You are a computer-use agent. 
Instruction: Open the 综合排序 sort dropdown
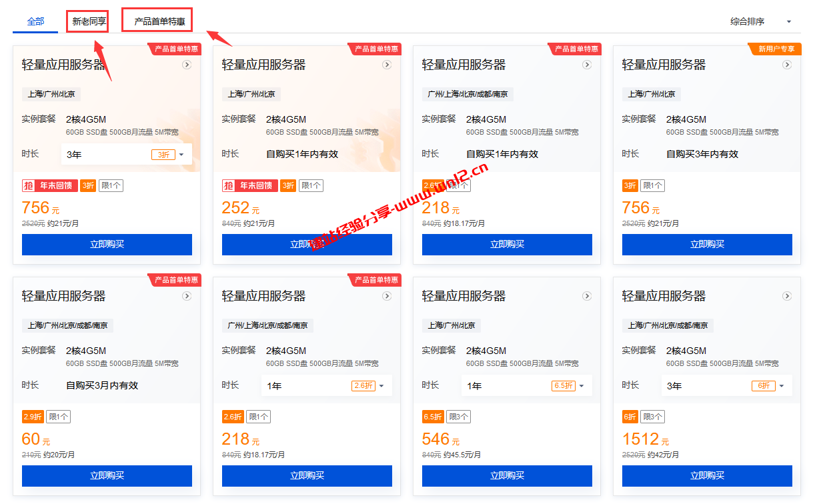pyautogui.click(x=761, y=21)
